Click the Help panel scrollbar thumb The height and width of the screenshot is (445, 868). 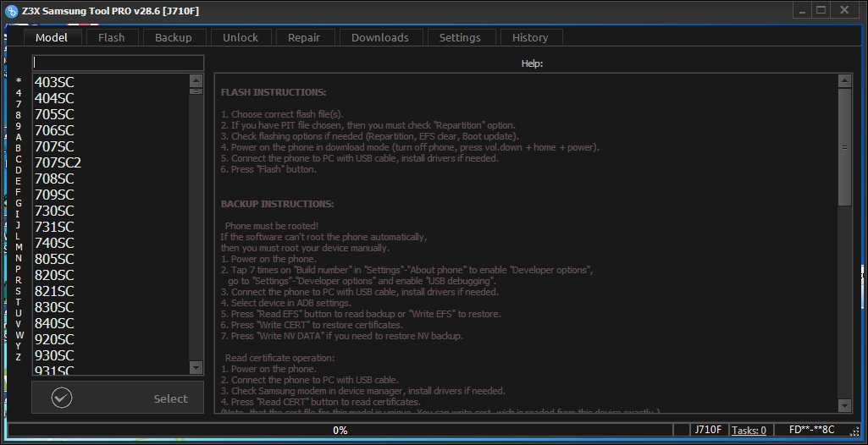pos(844,147)
